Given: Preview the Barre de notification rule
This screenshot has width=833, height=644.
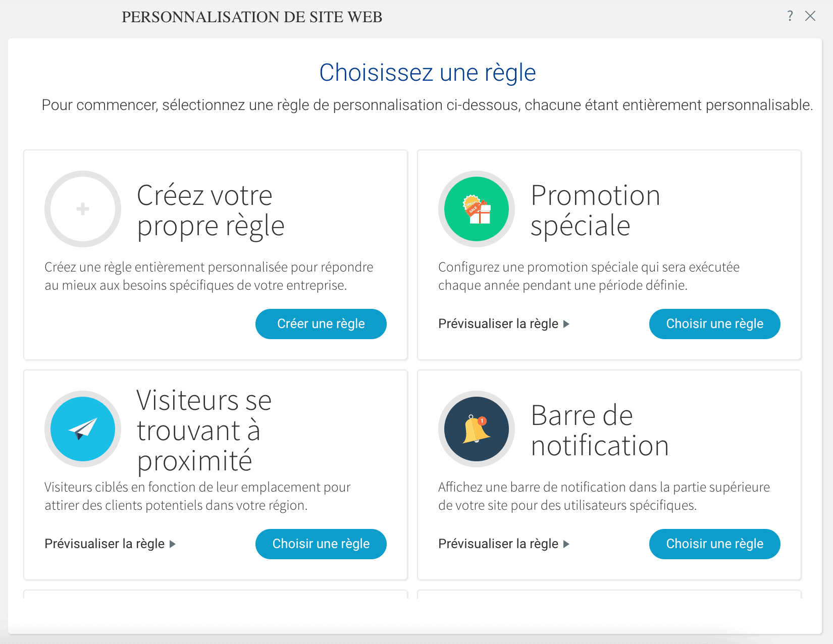Looking at the screenshot, I should point(498,544).
